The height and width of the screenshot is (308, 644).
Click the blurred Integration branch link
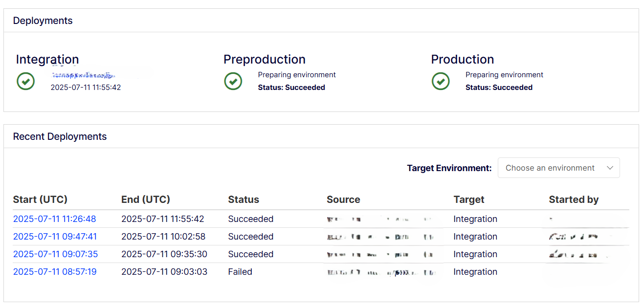pos(83,75)
